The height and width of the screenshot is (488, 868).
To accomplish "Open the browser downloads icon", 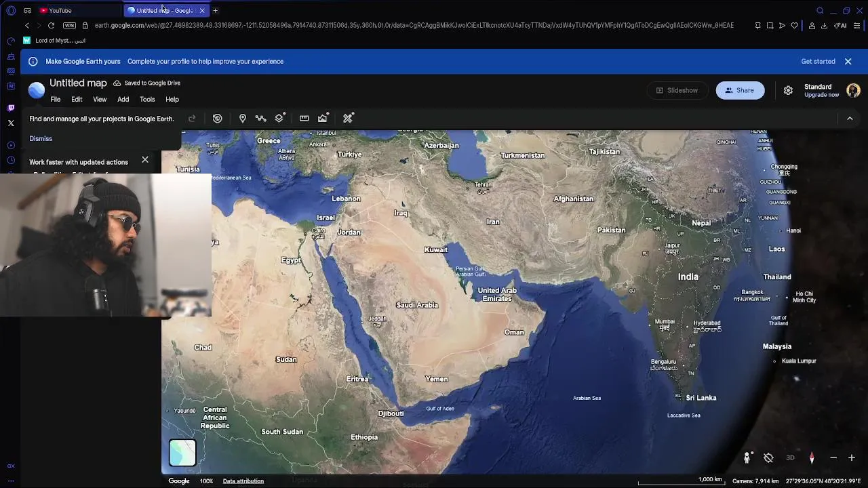I will pyautogui.click(x=824, y=25).
